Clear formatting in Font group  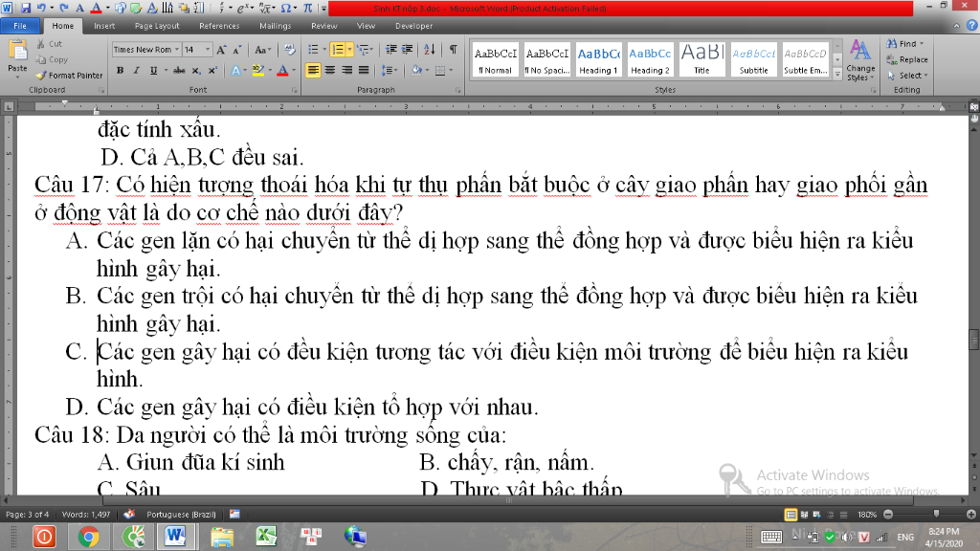[289, 50]
